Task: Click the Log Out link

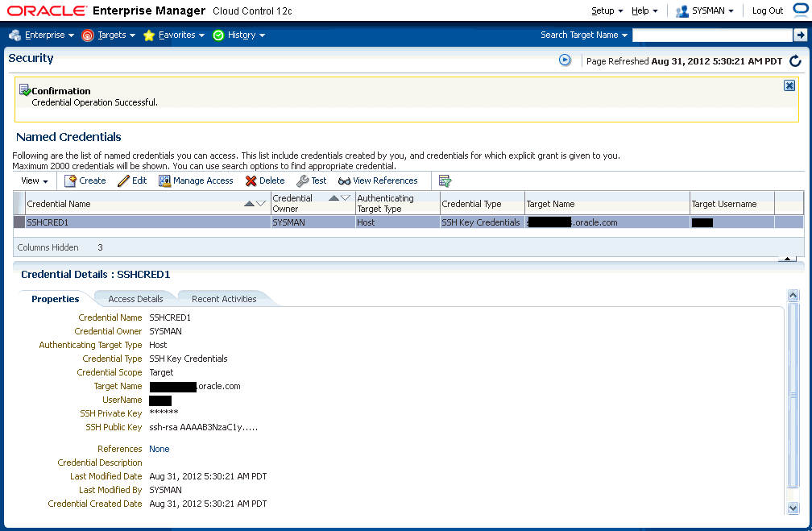Action: coord(768,11)
